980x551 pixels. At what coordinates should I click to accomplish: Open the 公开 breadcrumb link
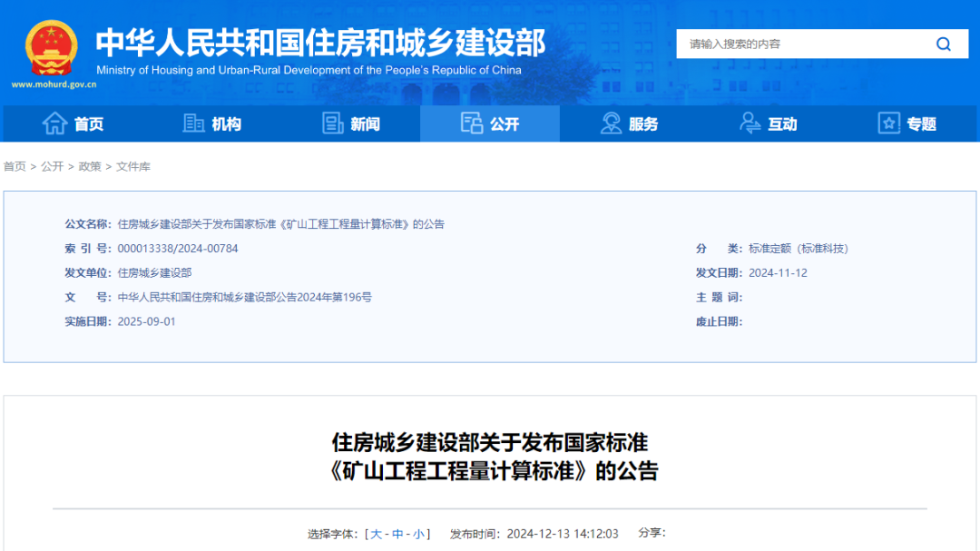pyautogui.click(x=52, y=167)
